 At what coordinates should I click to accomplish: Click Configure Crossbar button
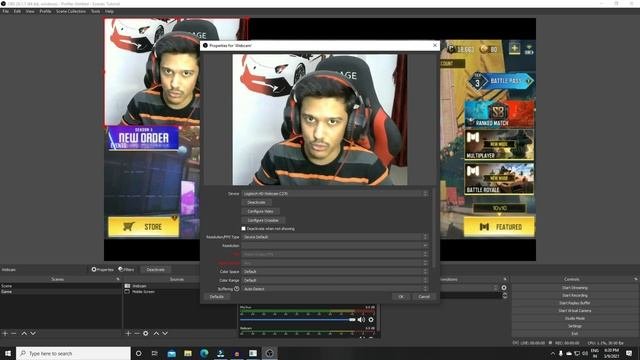263,220
